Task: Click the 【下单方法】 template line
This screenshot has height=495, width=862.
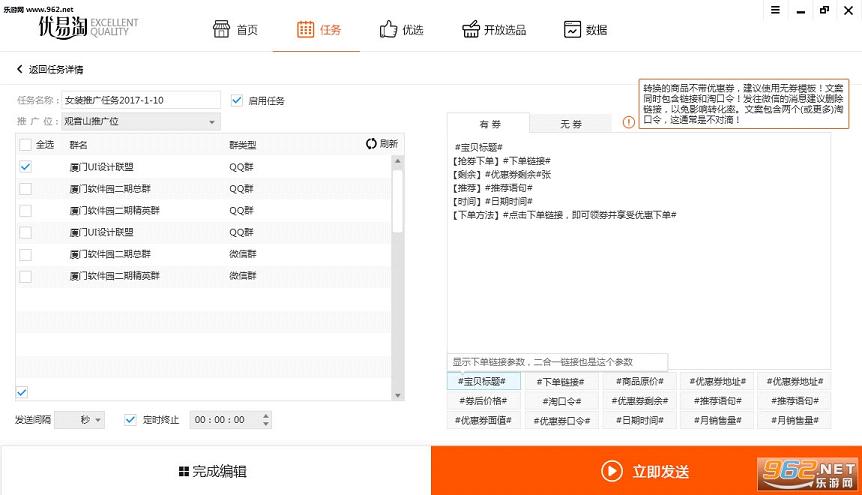Action: (x=564, y=214)
